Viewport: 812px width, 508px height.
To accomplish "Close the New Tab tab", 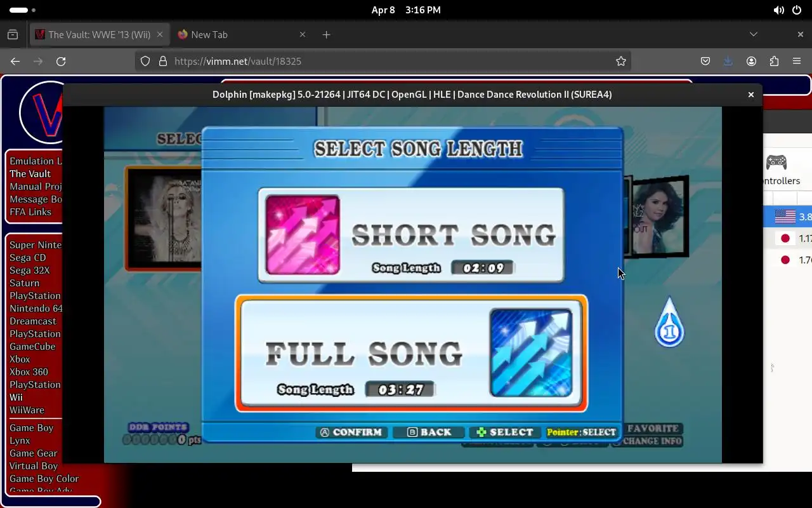I will [x=303, y=34].
